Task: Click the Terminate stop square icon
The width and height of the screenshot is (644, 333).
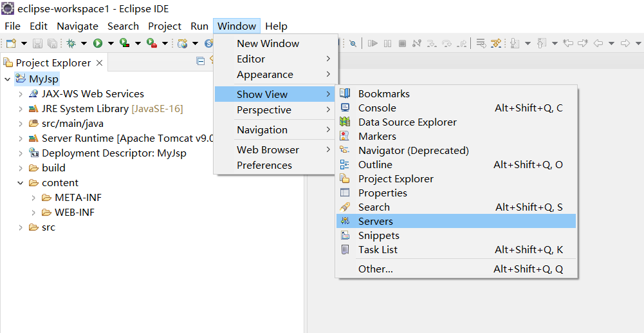Action: pyautogui.click(x=402, y=43)
